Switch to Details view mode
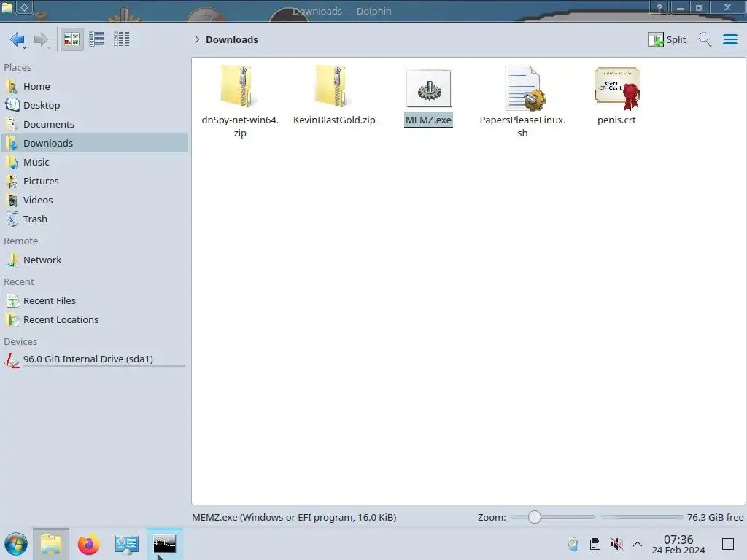This screenshot has width=747, height=560. (x=122, y=39)
